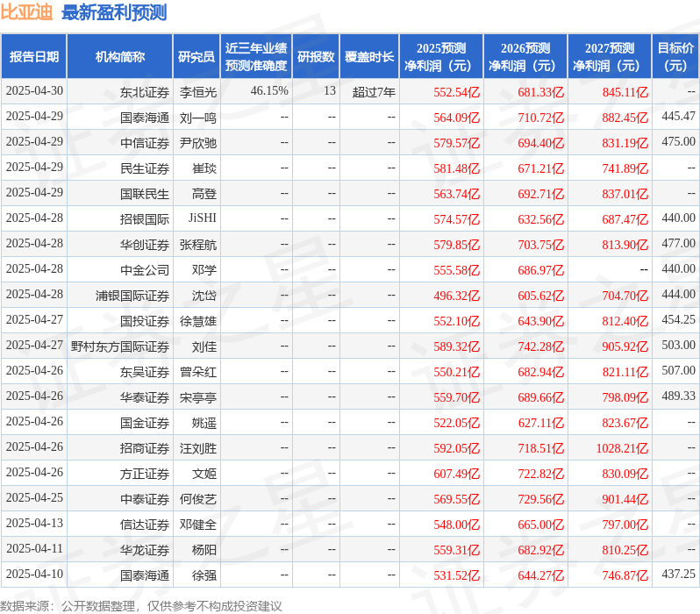Click researcher name 徐强

204,576
